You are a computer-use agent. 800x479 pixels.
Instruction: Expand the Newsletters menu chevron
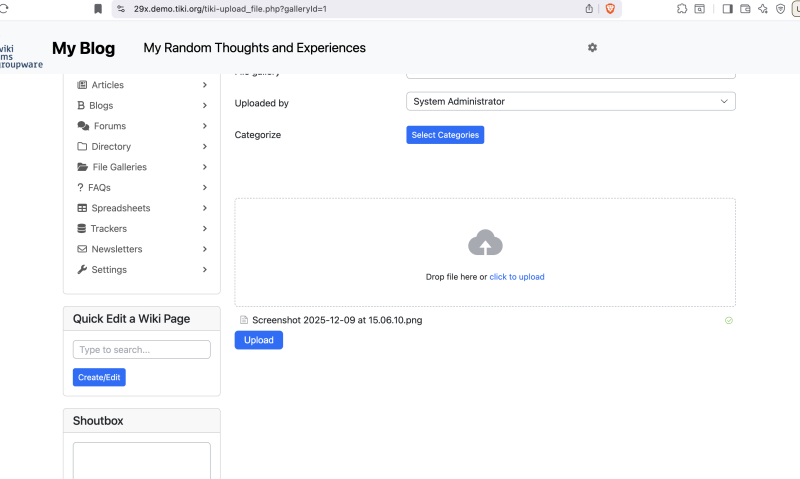tap(205, 249)
